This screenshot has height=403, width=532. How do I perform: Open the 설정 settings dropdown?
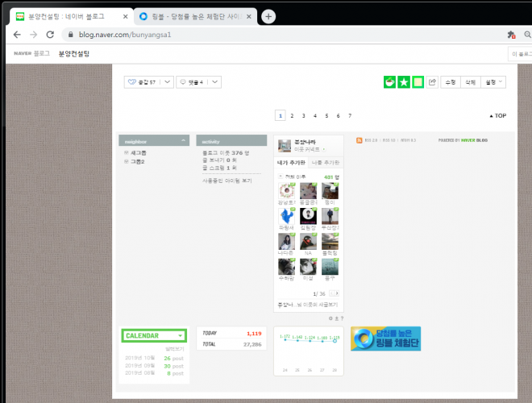click(x=494, y=82)
